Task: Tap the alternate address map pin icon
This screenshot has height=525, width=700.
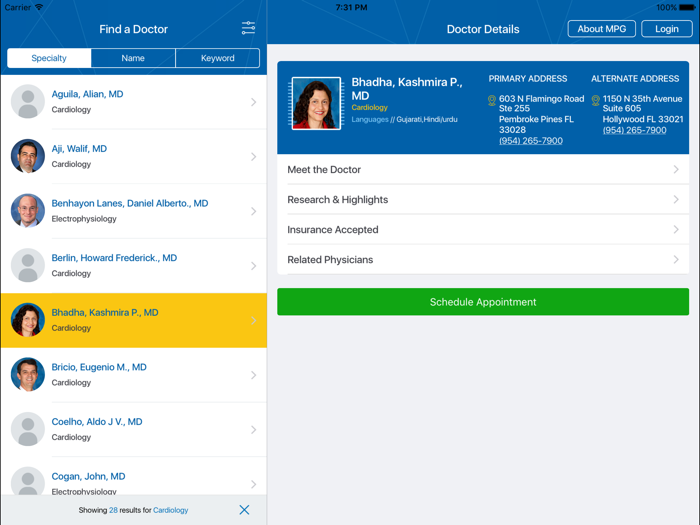Action: pyautogui.click(x=596, y=100)
